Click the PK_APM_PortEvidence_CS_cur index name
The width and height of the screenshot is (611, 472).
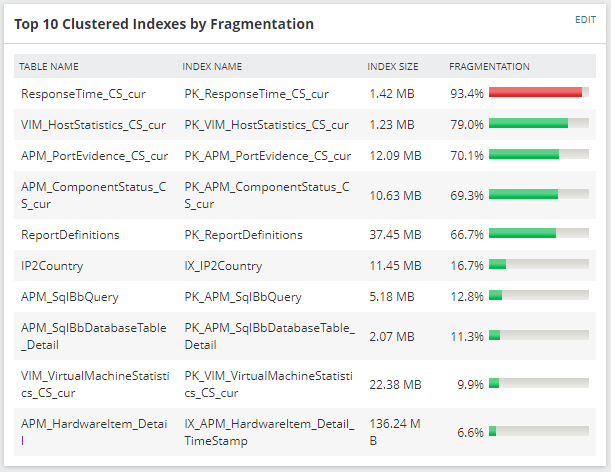click(267, 156)
